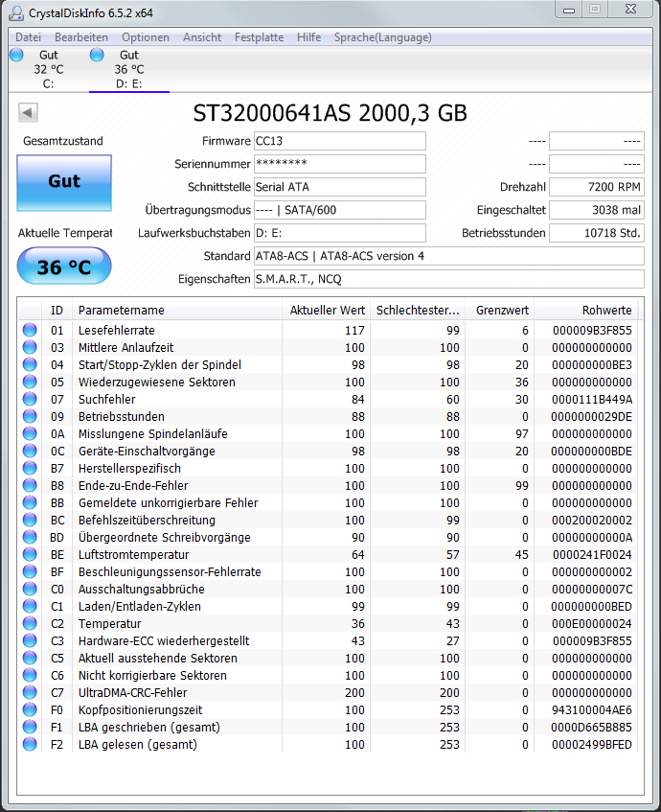Click the Eingeschaltet value 3038 mal
The image size is (661, 812).
coord(596,210)
